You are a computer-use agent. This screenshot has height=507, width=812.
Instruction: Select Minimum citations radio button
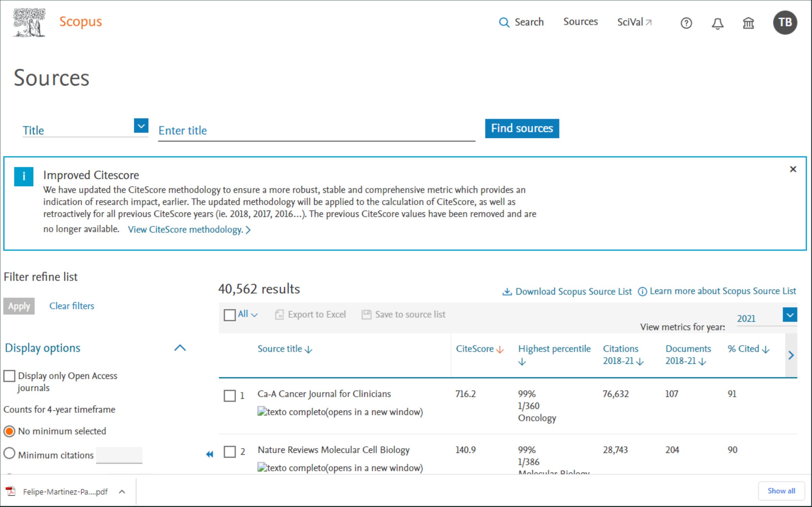click(9, 454)
